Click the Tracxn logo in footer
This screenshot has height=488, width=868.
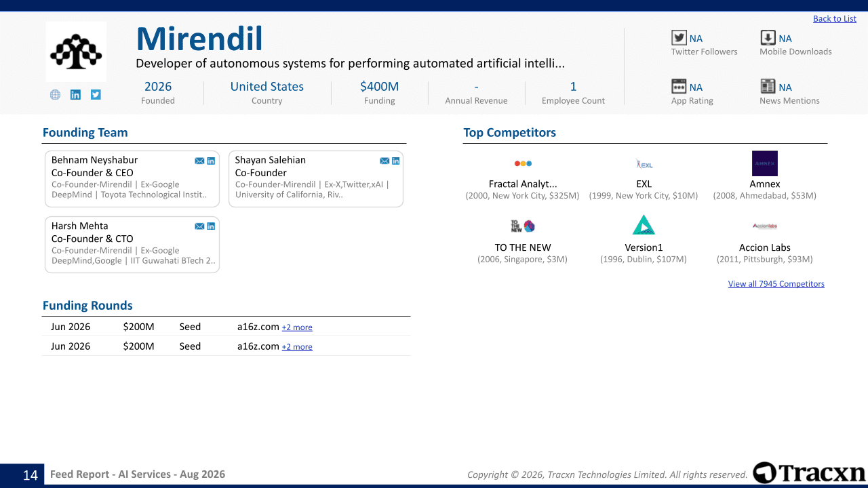(x=810, y=472)
